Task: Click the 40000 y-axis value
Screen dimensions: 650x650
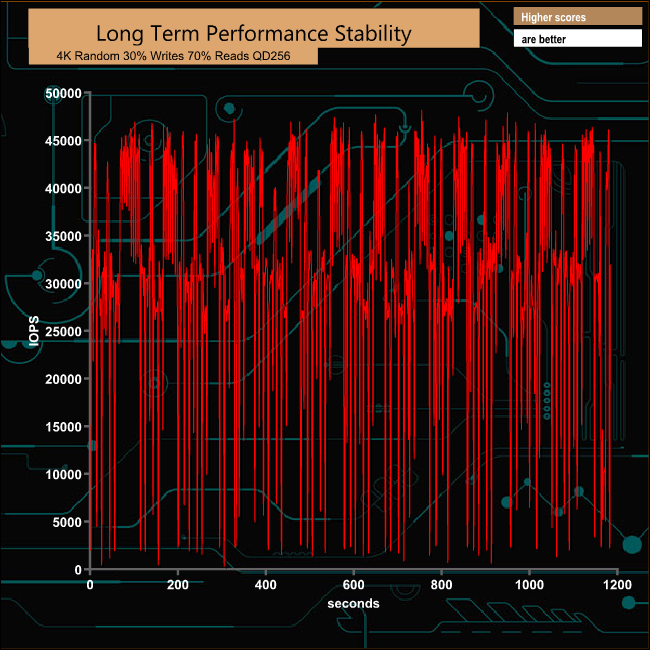Action: tap(63, 189)
